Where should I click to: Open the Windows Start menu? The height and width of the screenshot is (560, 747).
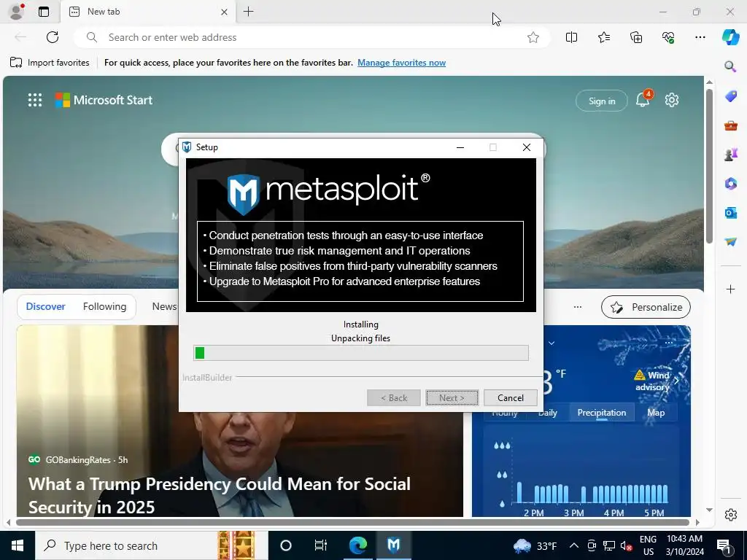[18, 545]
